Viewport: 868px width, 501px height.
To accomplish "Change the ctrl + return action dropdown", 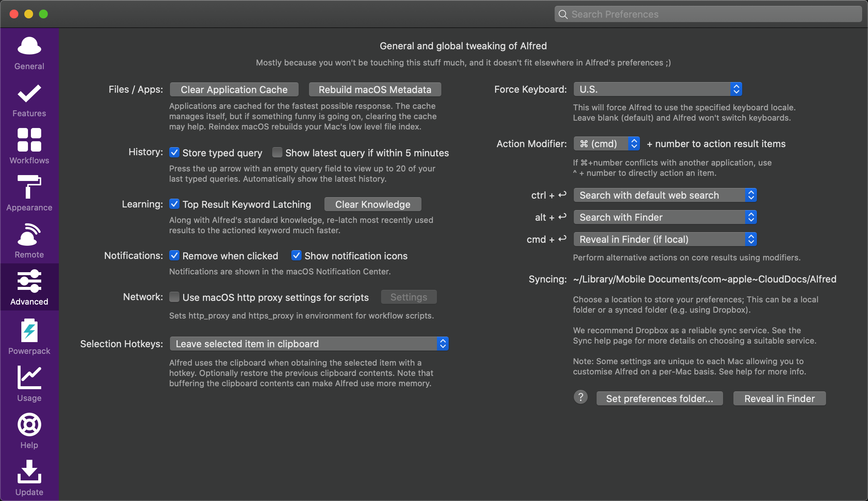I will click(665, 195).
